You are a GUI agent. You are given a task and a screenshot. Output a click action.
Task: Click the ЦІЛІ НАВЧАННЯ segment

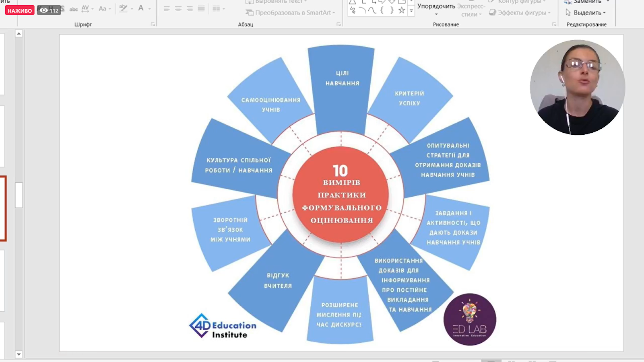(342, 90)
